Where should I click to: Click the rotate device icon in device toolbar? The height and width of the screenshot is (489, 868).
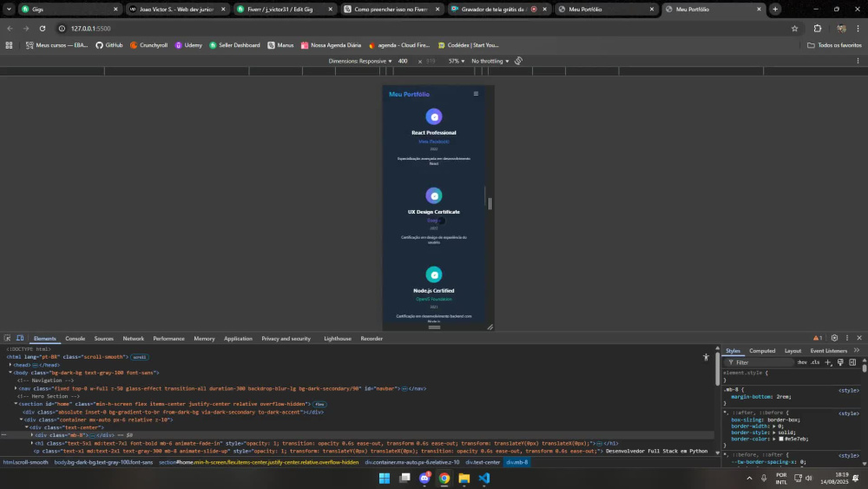click(x=518, y=61)
